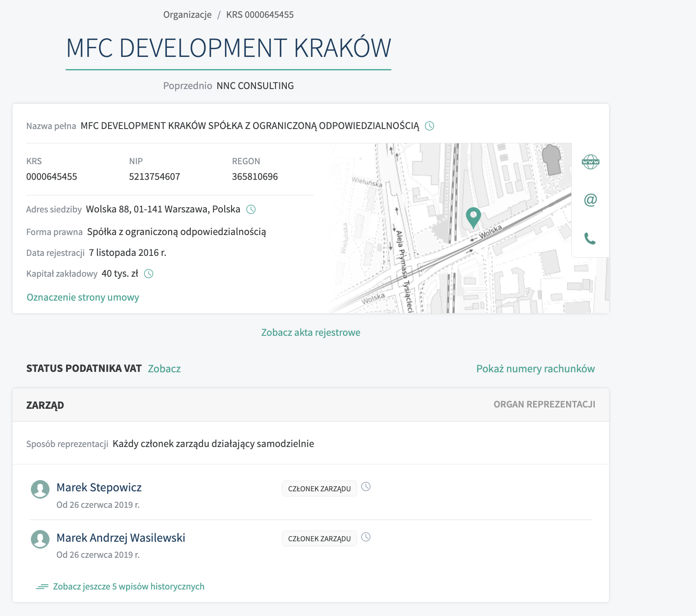
Task: Go to Organizacje breadcrumb
Action: pos(187,15)
